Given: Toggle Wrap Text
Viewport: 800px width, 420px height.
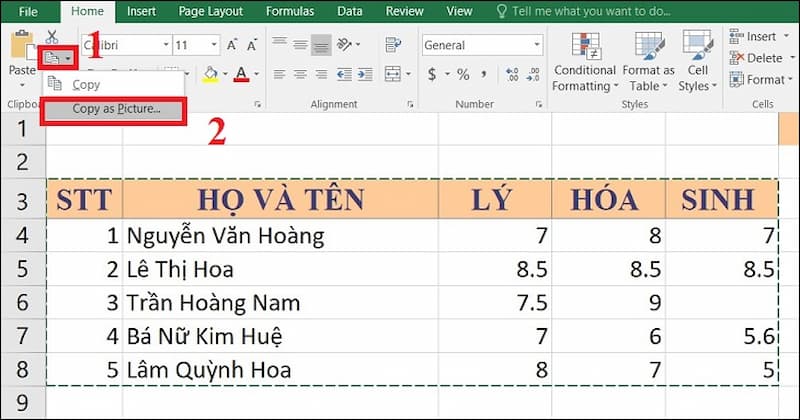Looking at the screenshot, I should [x=392, y=45].
